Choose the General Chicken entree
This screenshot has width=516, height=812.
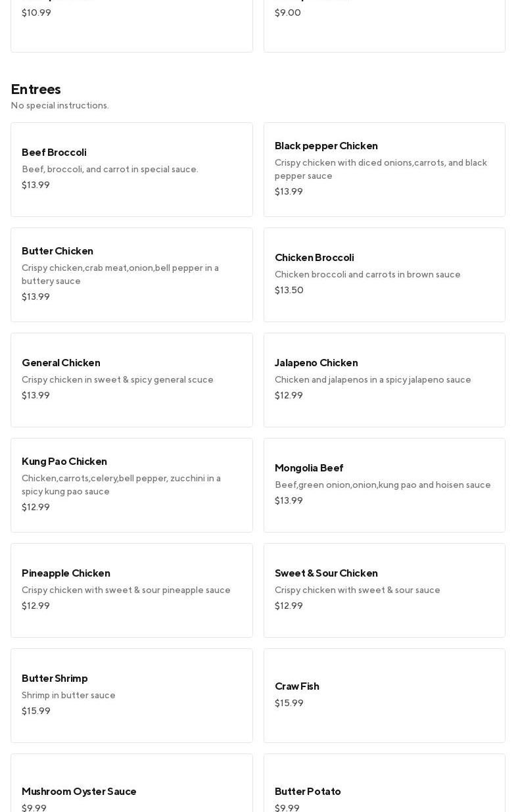(131, 379)
